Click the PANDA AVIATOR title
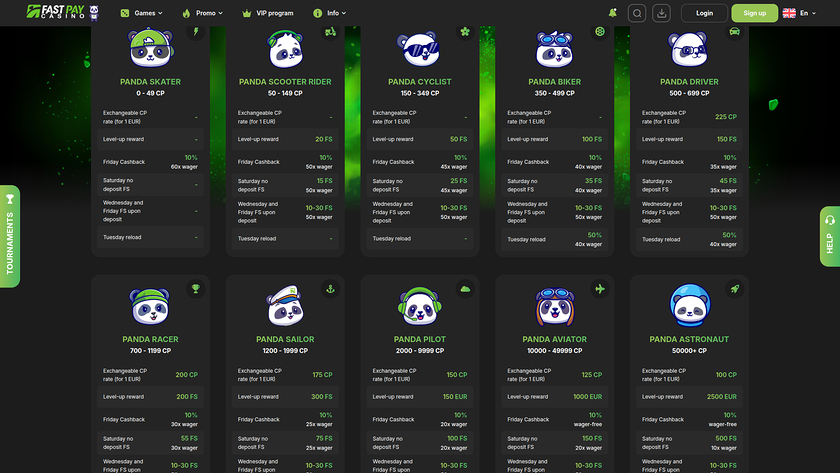The height and width of the screenshot is (473, 840). (x=554, y=340)
